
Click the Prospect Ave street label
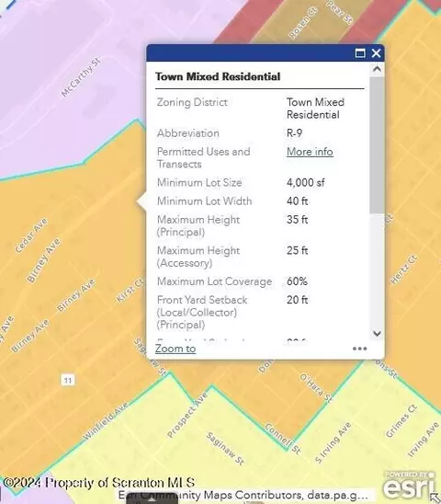[x=187, y=416]
